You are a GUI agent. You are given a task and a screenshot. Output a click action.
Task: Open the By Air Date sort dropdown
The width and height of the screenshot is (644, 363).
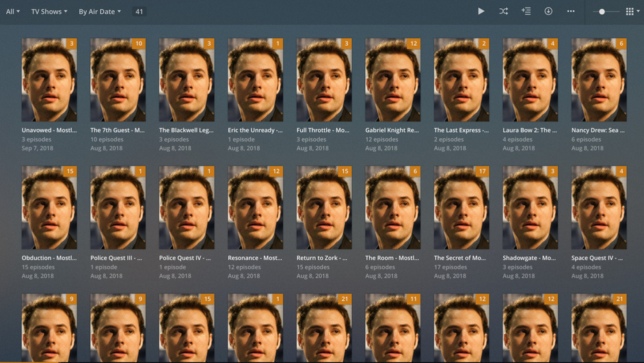(100, 12)
